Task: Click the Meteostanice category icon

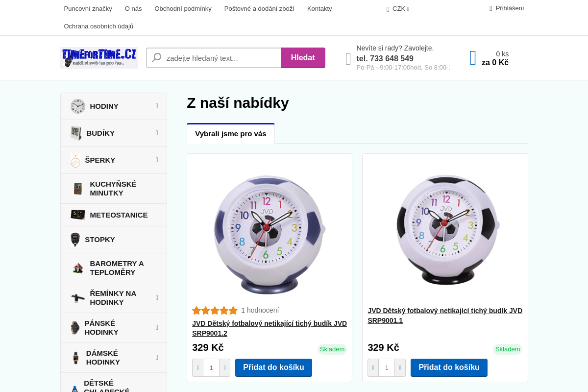Action: coord(77,215)
